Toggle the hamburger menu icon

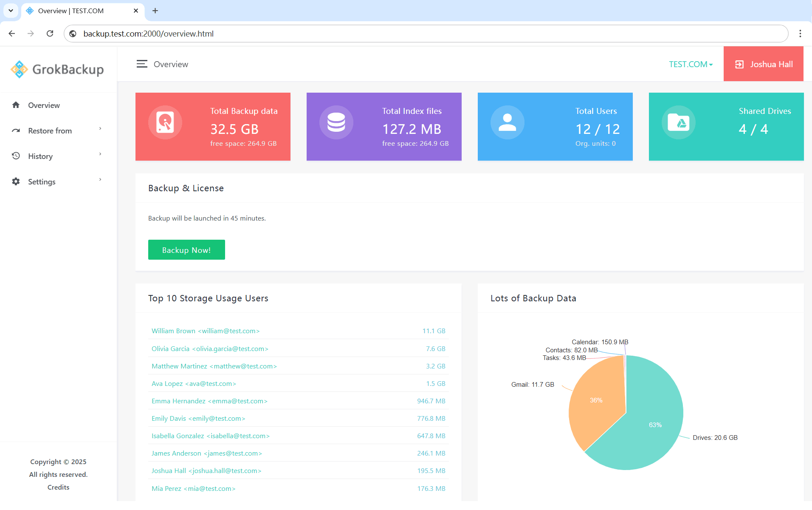point(142,64)
